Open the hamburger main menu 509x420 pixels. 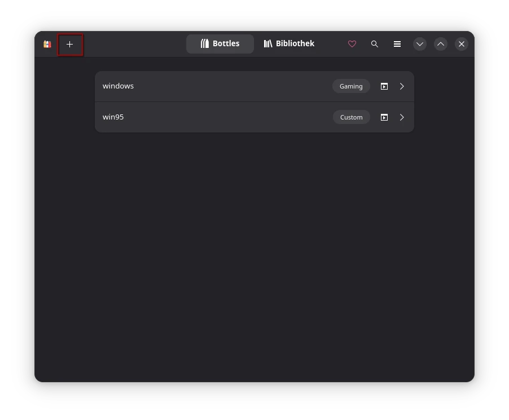[397, 44]
